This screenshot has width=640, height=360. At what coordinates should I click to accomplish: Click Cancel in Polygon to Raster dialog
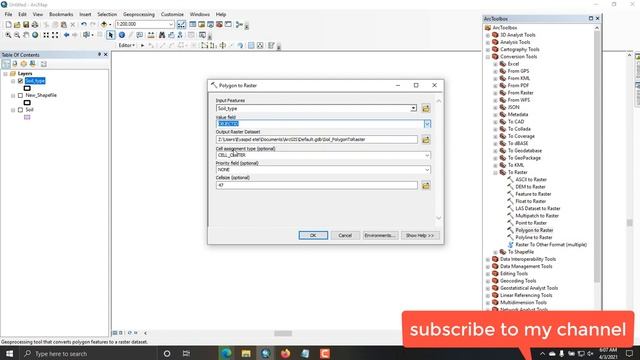point(345,236)
